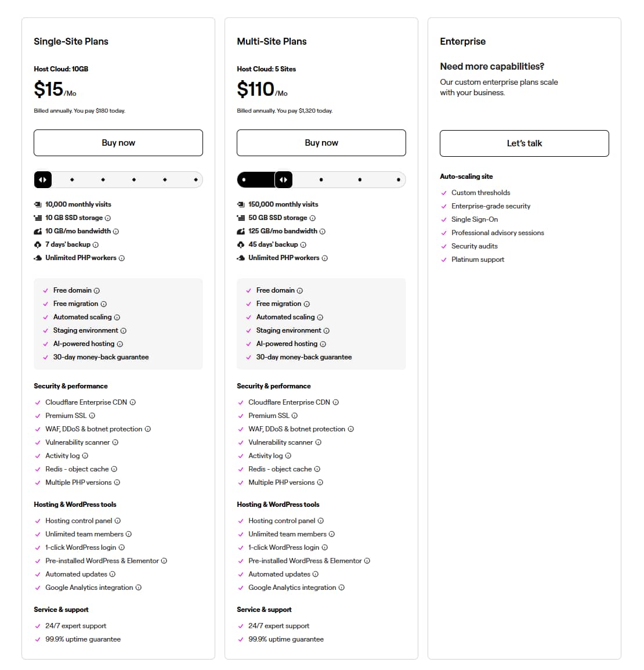The height and width of the screenshot is (670, 644).
Task: Click info icon beside Single-Site Free domain
Action: (97, 290)
